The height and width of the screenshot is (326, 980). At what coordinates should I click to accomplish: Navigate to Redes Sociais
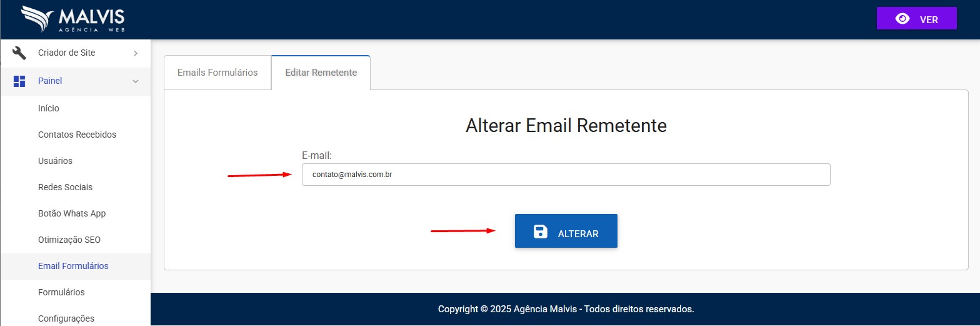click(65, 187)
